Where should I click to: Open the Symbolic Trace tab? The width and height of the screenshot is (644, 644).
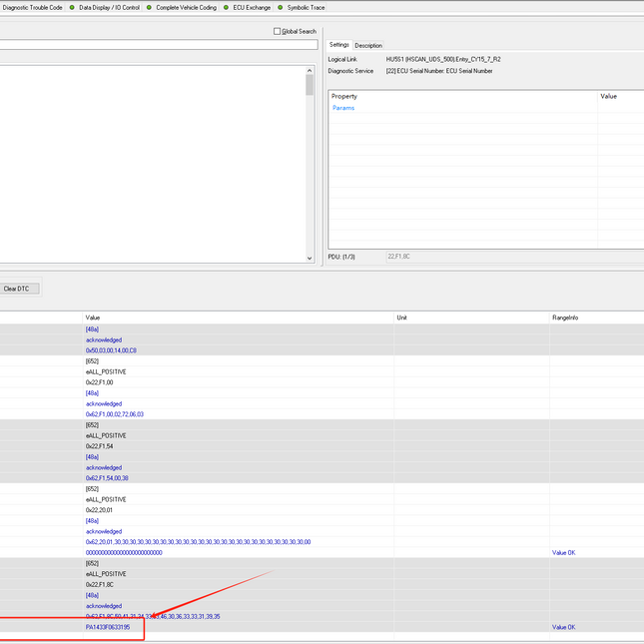coord(306,7)
